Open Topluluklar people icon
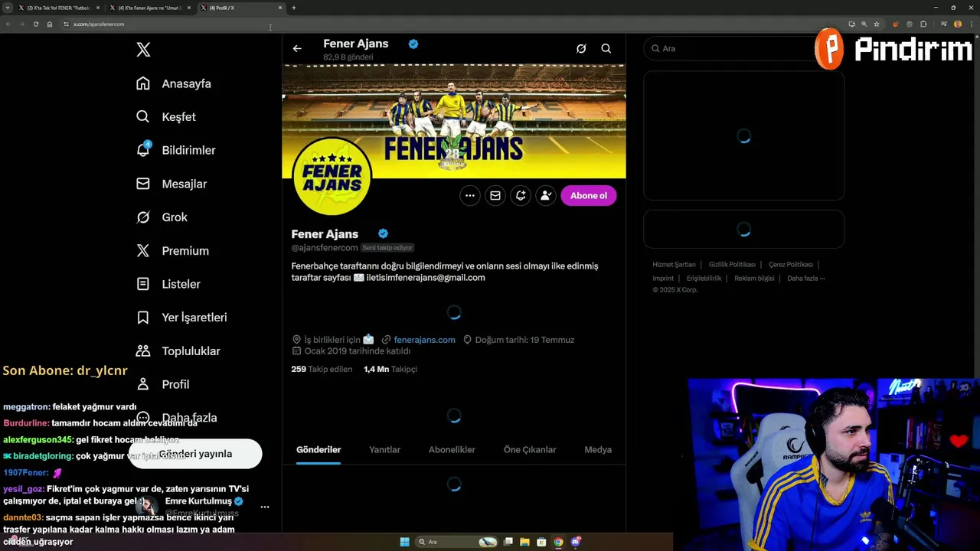980x551 pixels. (143, 350)
